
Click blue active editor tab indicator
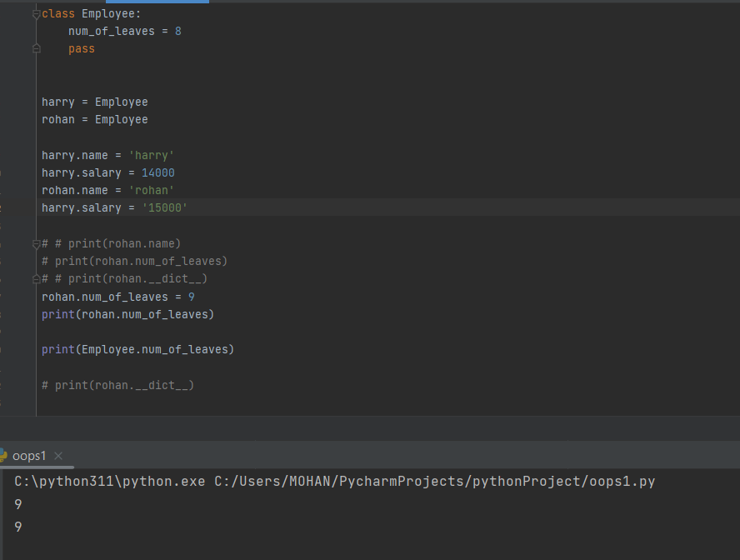(x=157, y=2)
